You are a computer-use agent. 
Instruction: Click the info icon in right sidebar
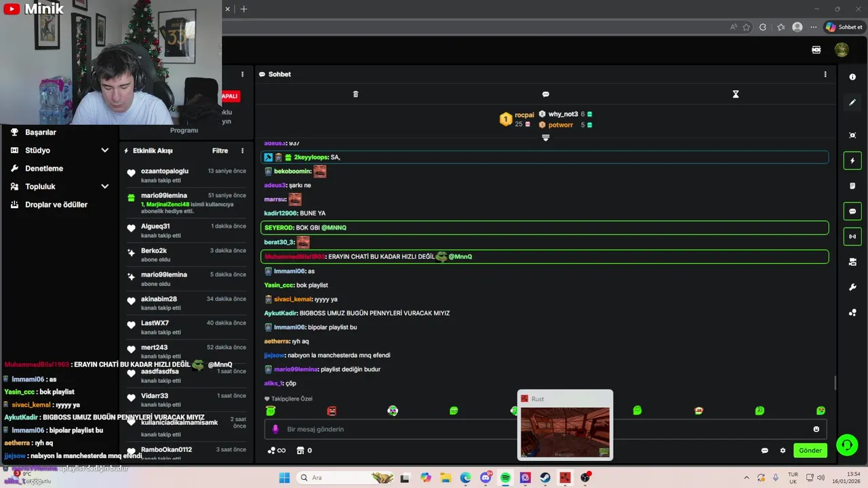coord(852,77)
